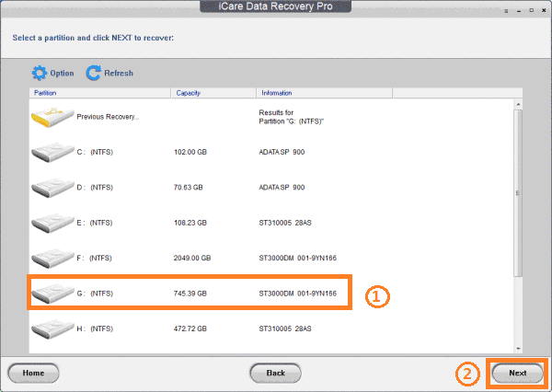Click the Refresh arrow icon
552x392 pixels.
(x=93, y=73)
